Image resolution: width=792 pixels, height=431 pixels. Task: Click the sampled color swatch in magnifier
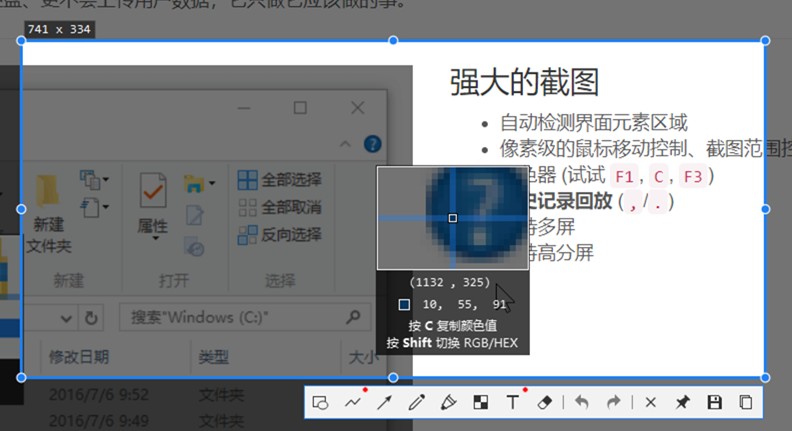point(404,305)
